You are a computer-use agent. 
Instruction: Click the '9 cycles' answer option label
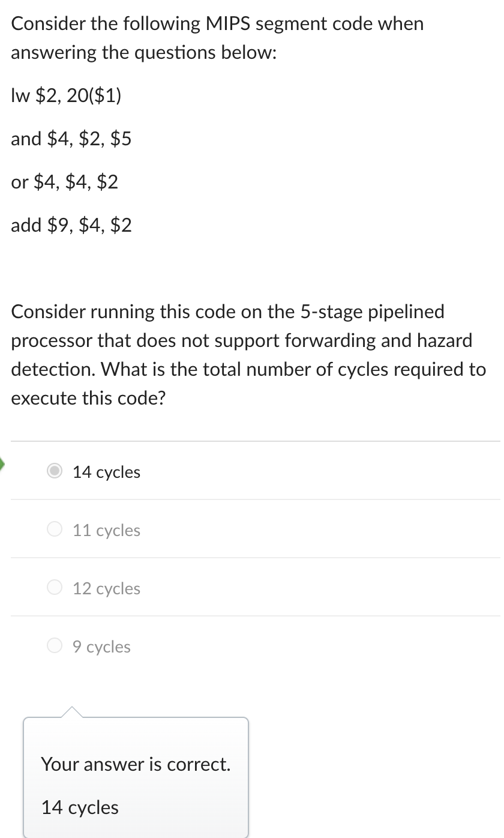[101, 647]
